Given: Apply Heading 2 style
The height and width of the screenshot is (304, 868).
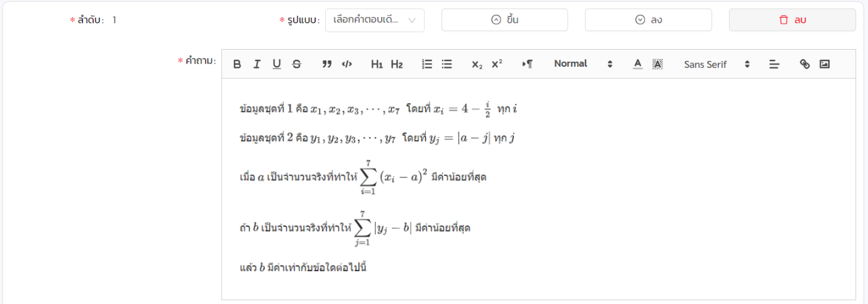Looking at the screenshot, I should coord(396,64).
